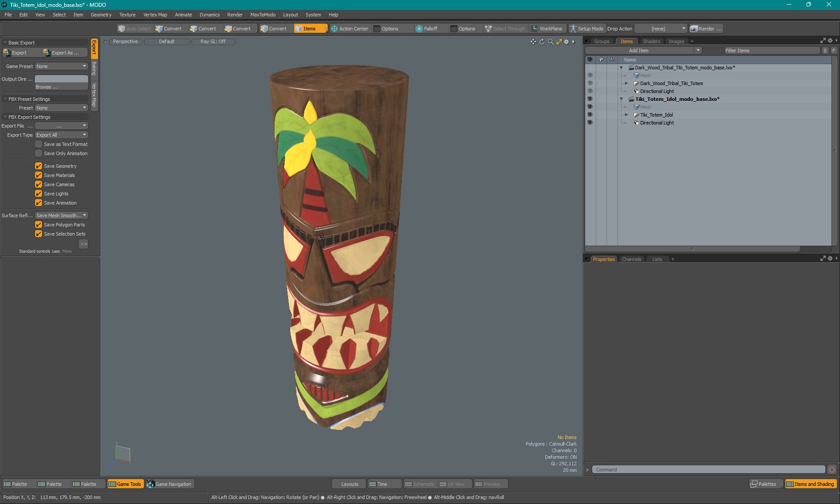Activate the Falloff tool icon
840x504 pixels.
click(419, 28)
